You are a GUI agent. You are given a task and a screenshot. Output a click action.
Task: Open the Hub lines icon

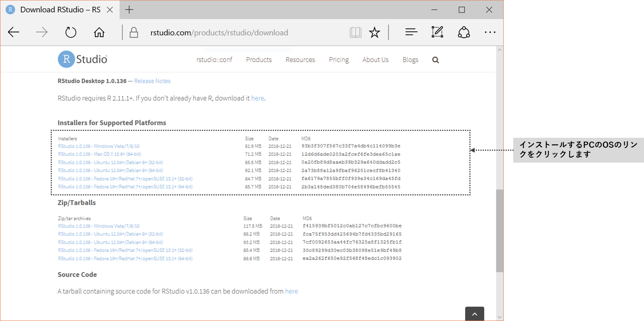point(411,32)
